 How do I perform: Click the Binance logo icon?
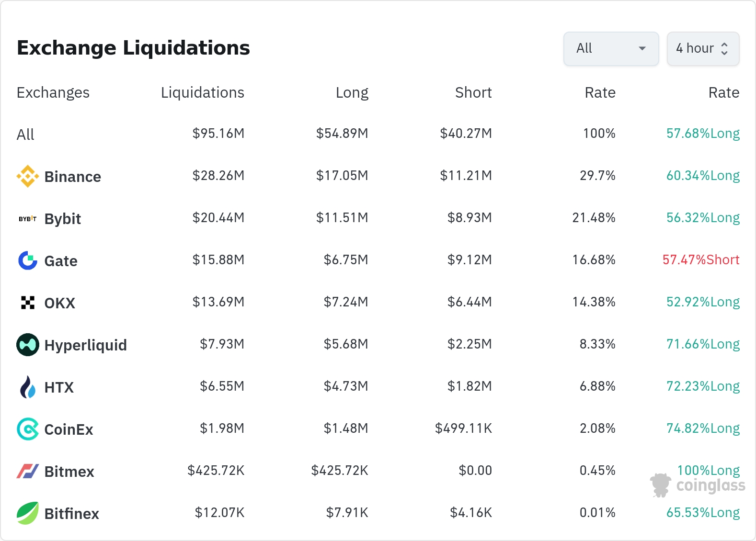[x=28, y=176]
